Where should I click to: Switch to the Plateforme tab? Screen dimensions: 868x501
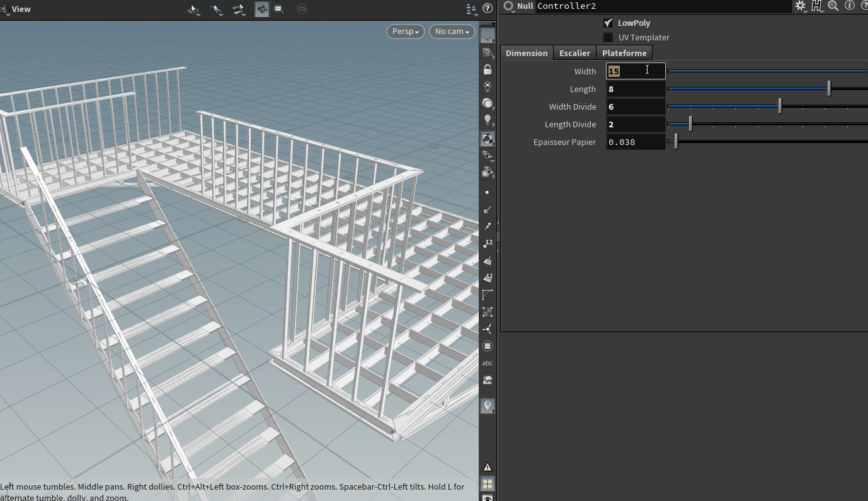(624, 53)
